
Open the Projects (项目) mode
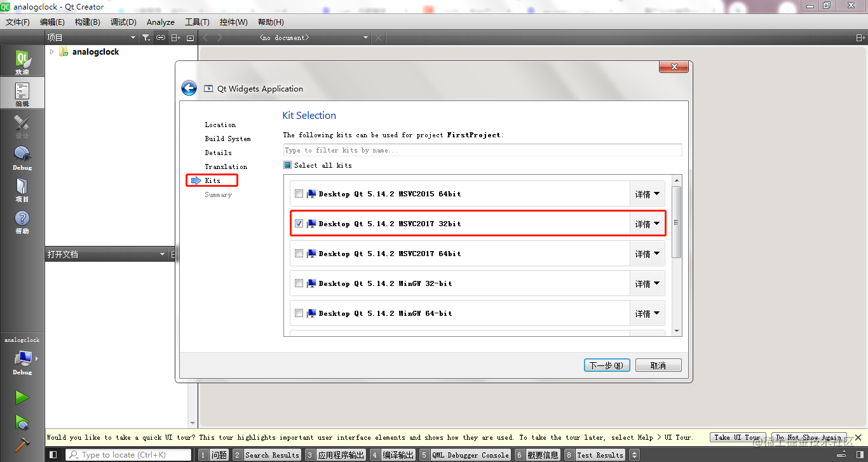click(x=22, y=189)
